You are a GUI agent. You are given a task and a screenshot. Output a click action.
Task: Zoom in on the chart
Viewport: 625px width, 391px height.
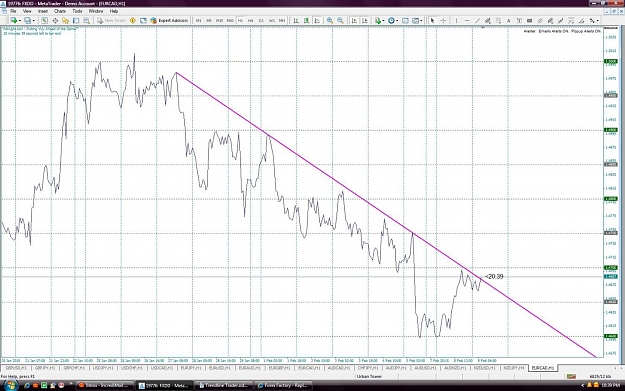click(x=330, y=20)
